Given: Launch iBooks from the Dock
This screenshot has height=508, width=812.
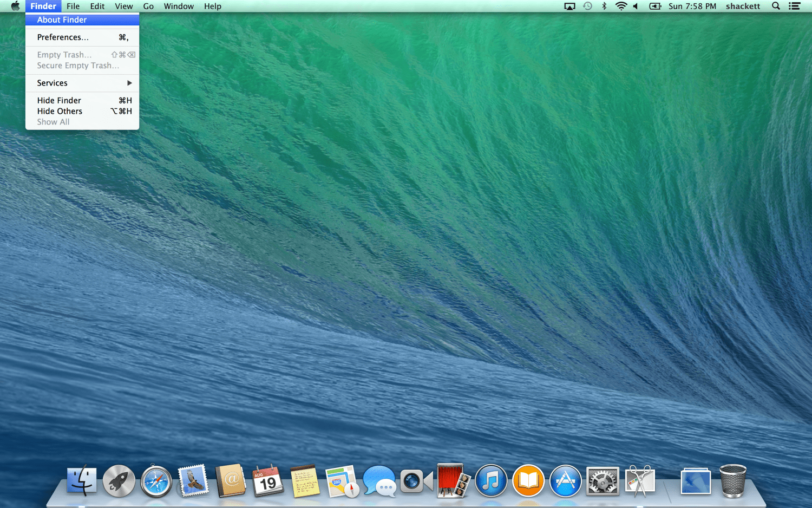Looking at the screenshot, I should click(x=528, y=481).
